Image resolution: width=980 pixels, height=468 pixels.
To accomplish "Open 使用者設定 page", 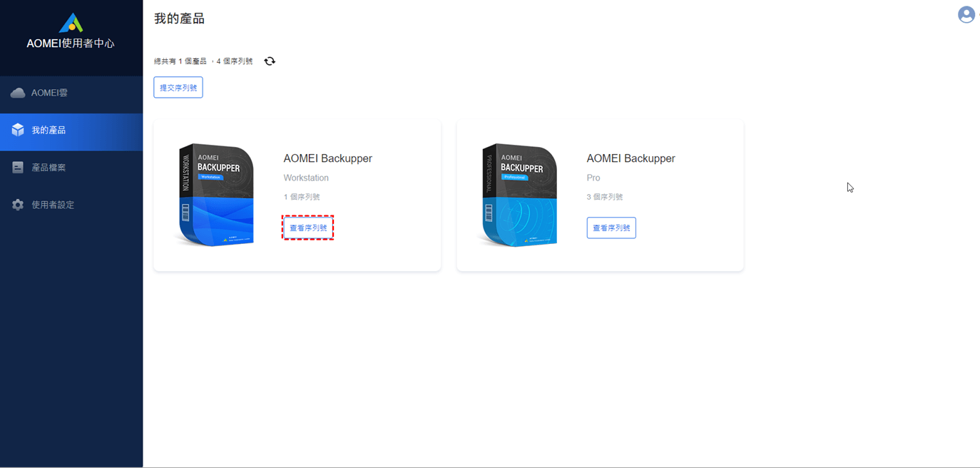I will [x=71, y=205].
